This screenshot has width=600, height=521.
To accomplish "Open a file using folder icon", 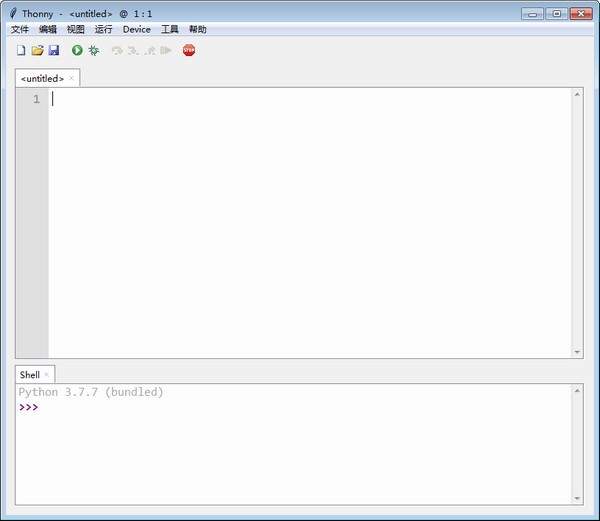I will (x=38, y=50).
